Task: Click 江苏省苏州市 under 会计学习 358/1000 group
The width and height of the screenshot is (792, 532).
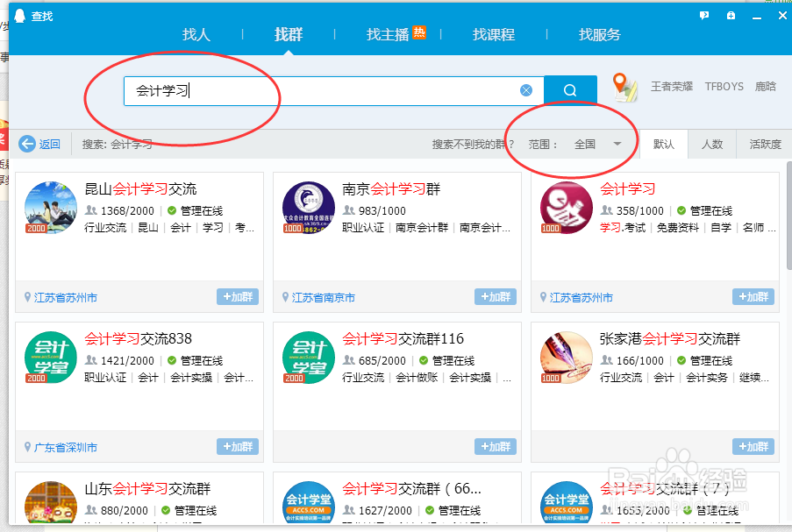Action: pyautogui.click(x=581, y=298)
